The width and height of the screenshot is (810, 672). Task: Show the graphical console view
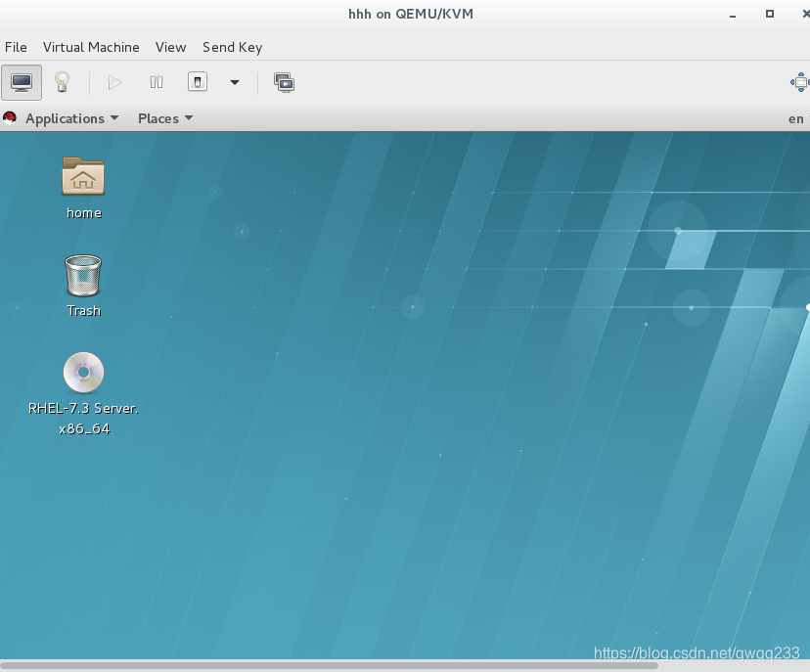22,82
